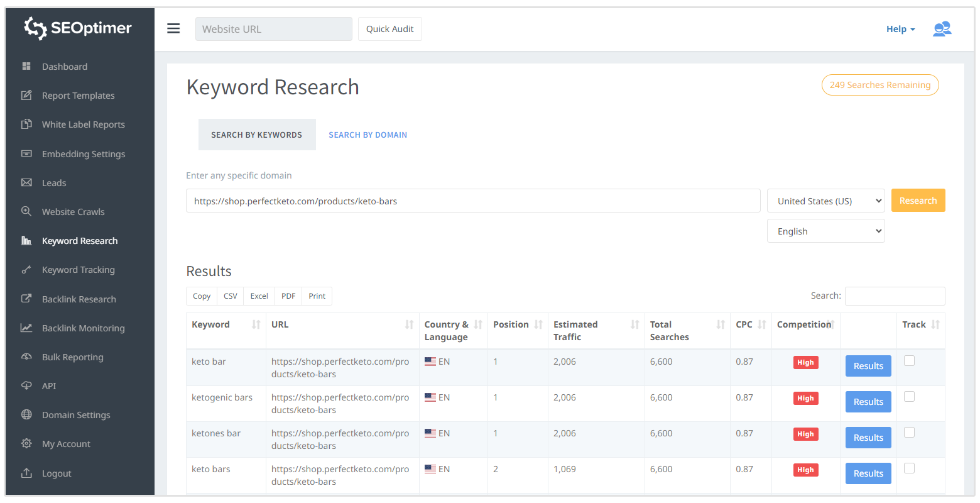Screen dimensions: 980x503
Task: Click the results Search input field
Action: pyautogui.click(x=895, y=296)
